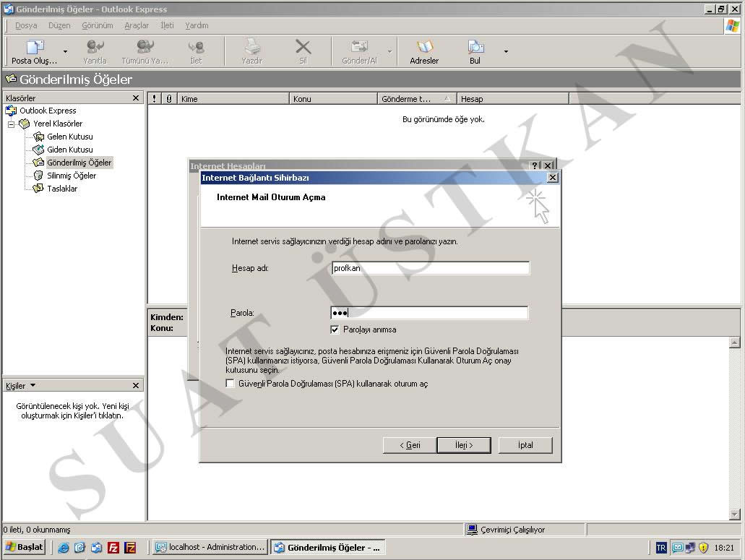The width and height of the screenshot is (745, 560).
Task: Sort by the Konu column header
Action: tap(333, 99)
